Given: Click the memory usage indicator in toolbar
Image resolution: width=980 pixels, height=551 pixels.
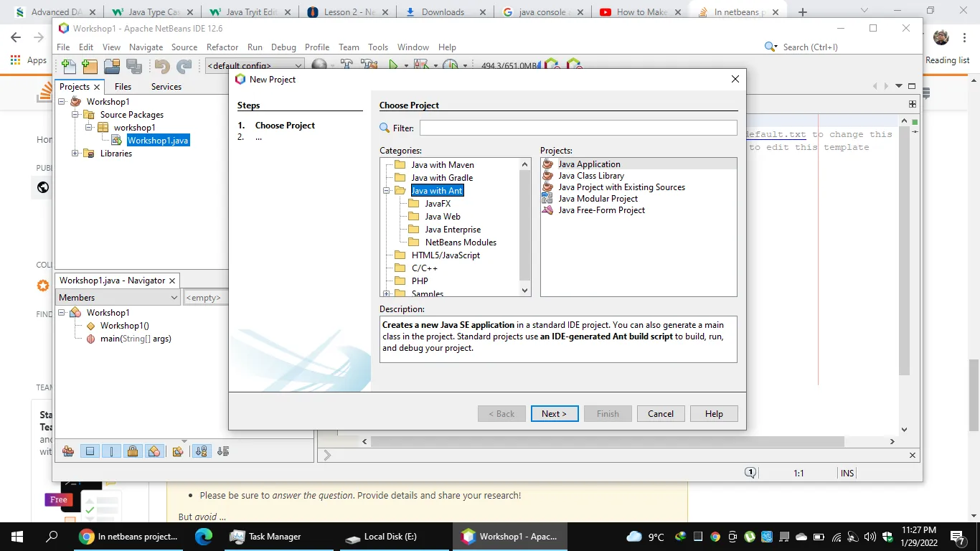Looking at the screenshot, I should pyautogui.click(x=509, y=65).
